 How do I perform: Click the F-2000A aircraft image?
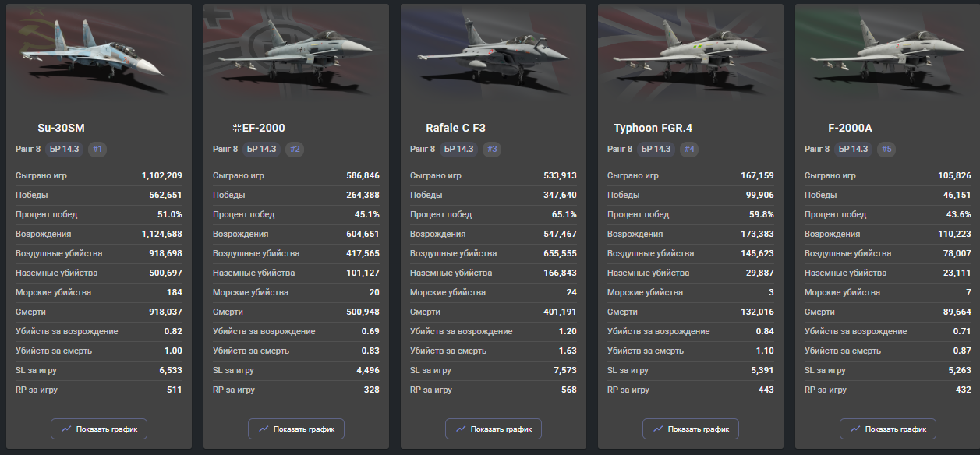pos(886,56)
